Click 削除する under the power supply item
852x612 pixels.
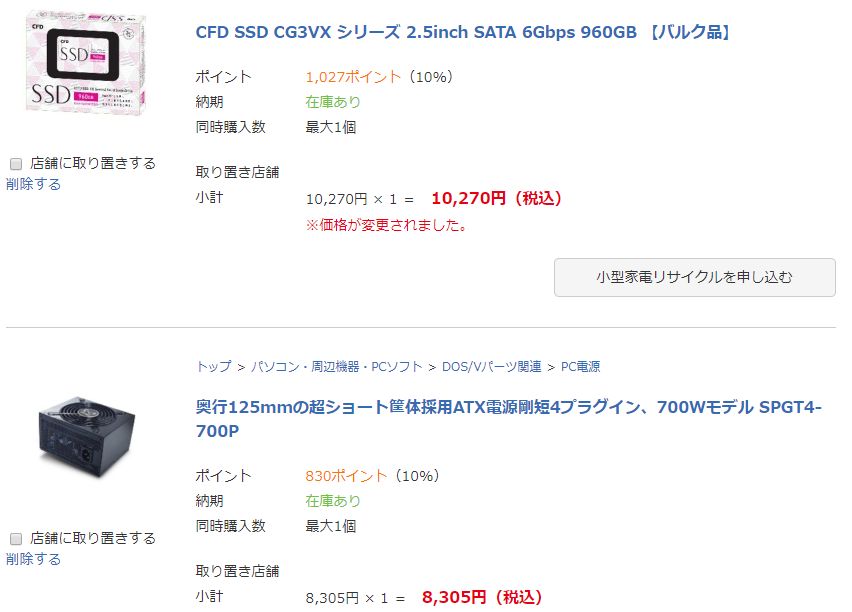coord(33,559)
